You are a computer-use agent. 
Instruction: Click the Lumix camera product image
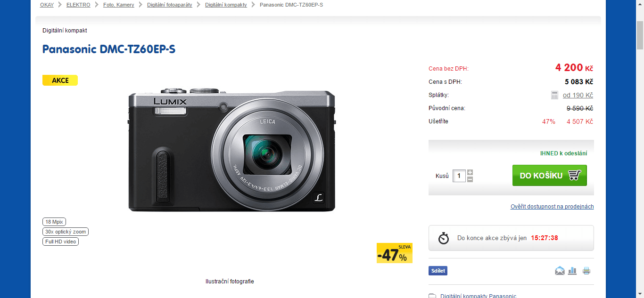[231, 150]
